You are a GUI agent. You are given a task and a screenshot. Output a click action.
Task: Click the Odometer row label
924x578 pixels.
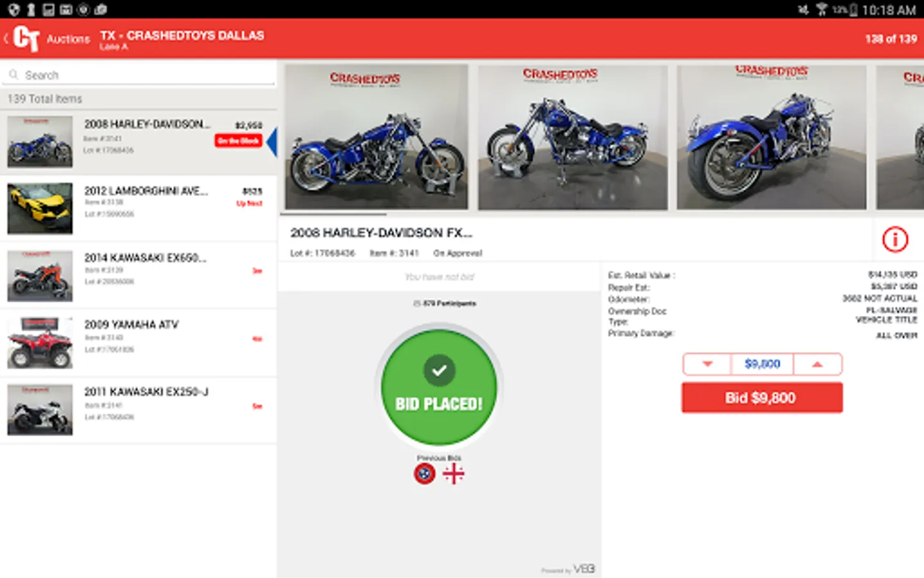[629, 299]
